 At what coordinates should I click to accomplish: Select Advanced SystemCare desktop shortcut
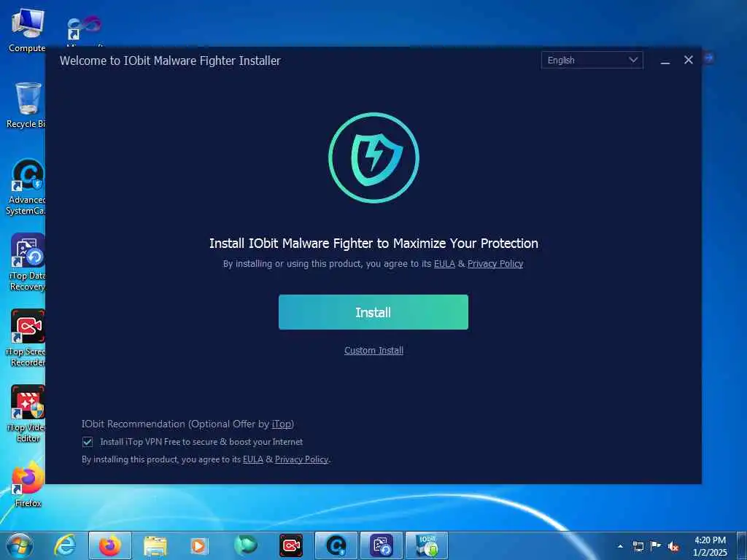26,187
